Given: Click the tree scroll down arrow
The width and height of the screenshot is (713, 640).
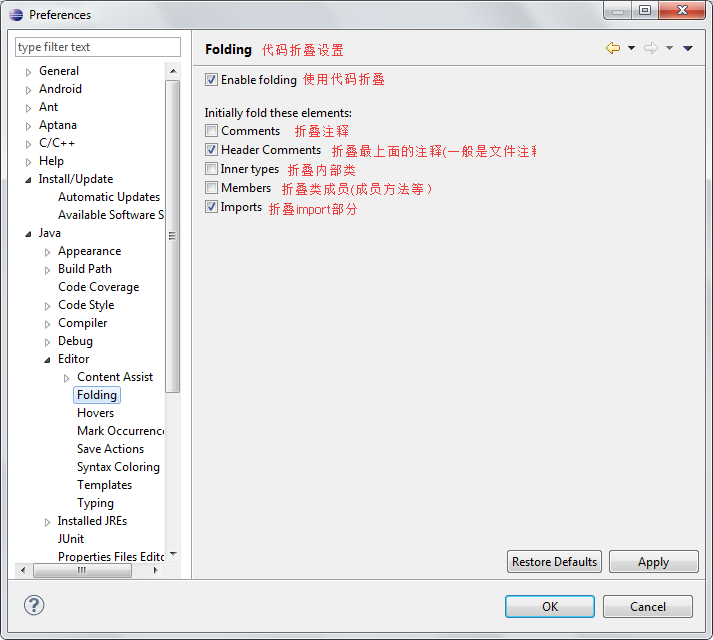Looking at the screenshot, I should coord(173,554).
